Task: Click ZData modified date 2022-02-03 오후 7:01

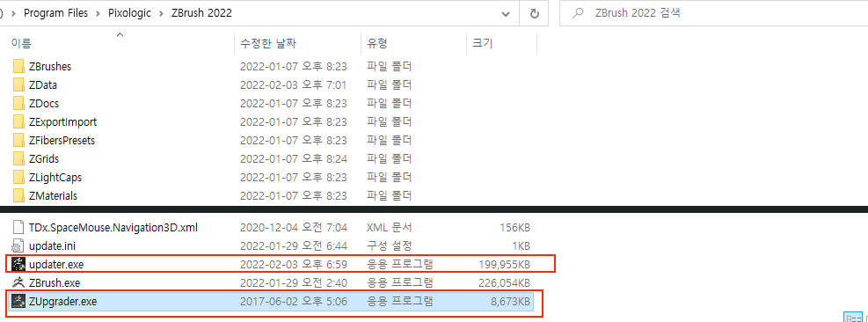Action: (x=294, y=84)
